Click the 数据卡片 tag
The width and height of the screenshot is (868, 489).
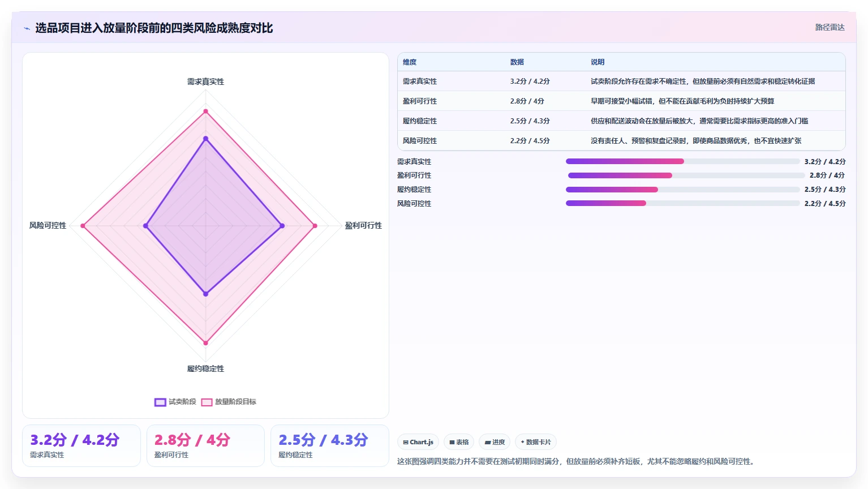(x=536, y=442)
